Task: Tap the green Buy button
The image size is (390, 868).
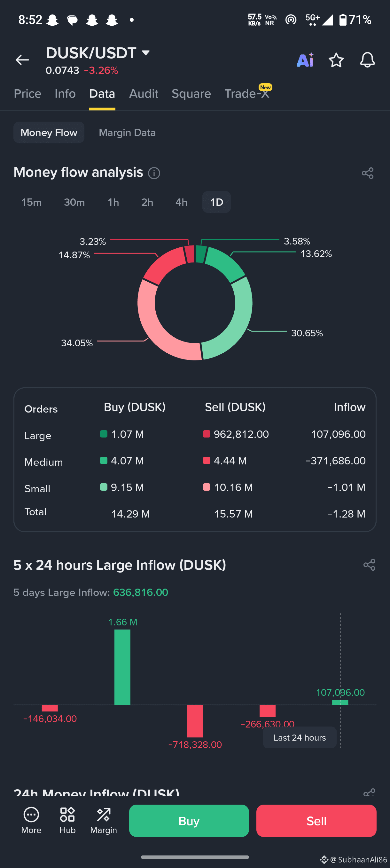Action: pyautogui.click(x=189, y=821)
